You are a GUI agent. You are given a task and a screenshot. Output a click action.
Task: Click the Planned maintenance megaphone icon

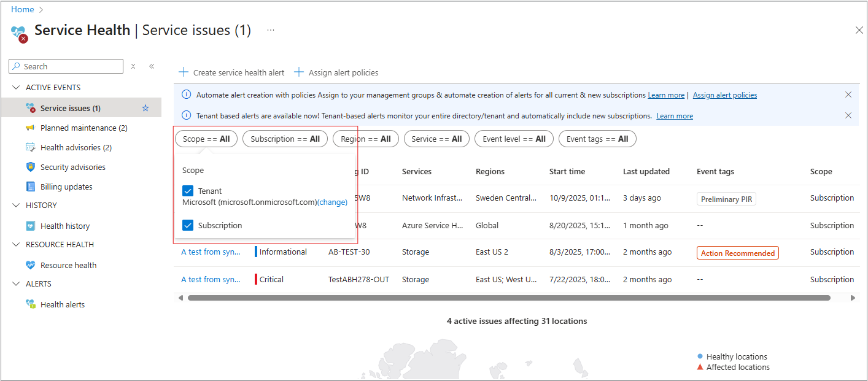(31, 128)
